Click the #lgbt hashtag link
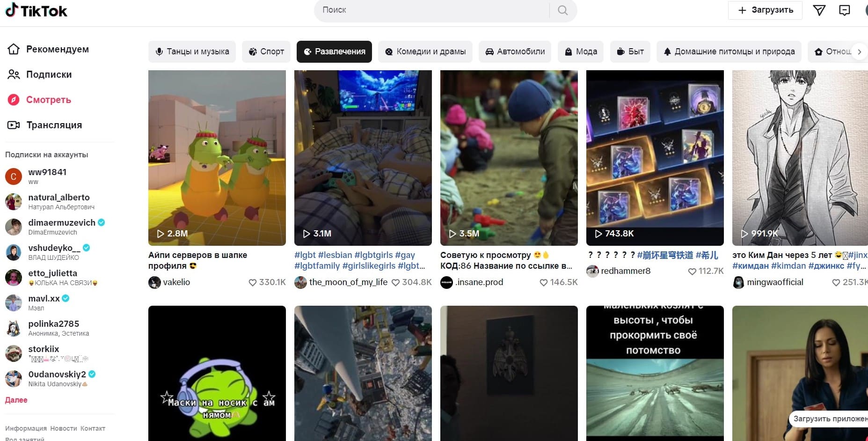This screenshot has height=441, width=868. 305,255
